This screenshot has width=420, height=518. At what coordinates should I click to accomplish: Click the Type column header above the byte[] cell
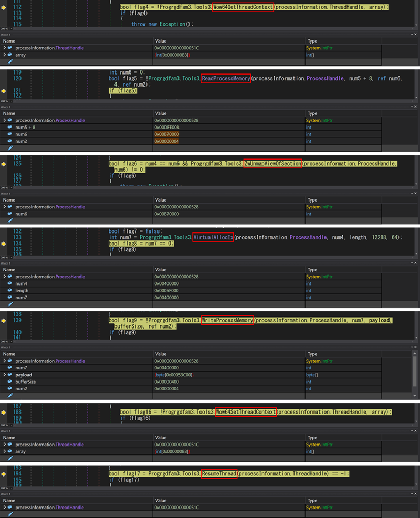point(312,354)
